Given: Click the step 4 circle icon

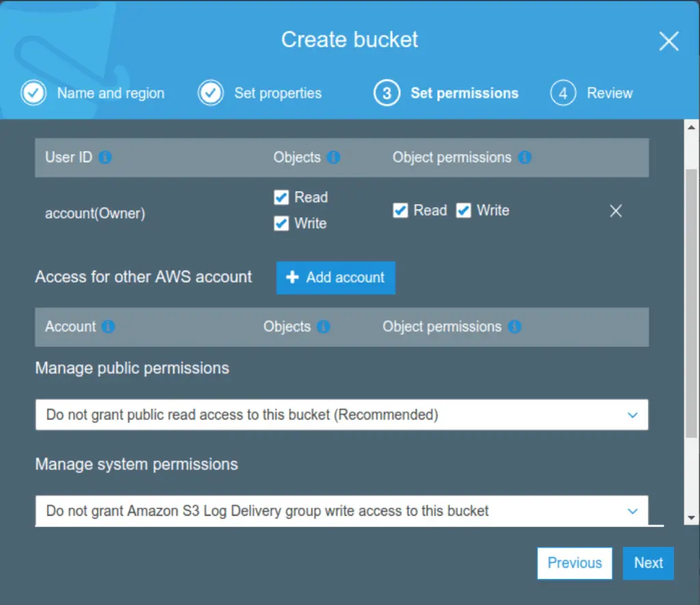Looking at the screenshot, I should click(563, 93).
